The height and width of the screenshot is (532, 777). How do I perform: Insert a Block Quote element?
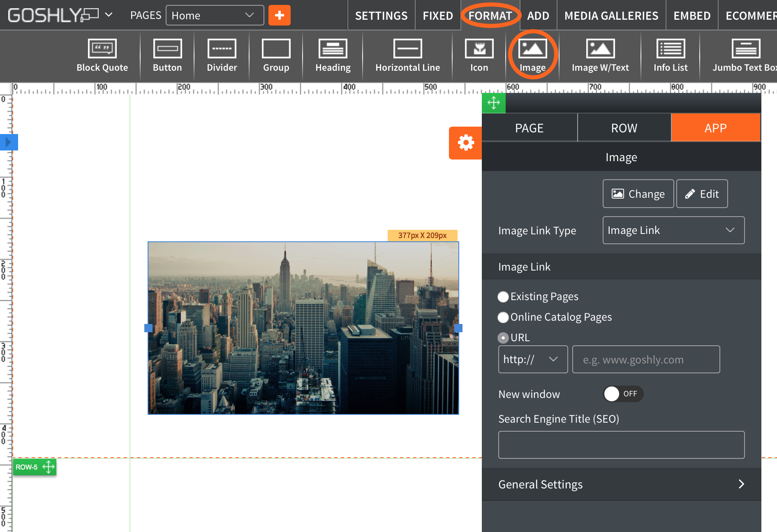102,56
